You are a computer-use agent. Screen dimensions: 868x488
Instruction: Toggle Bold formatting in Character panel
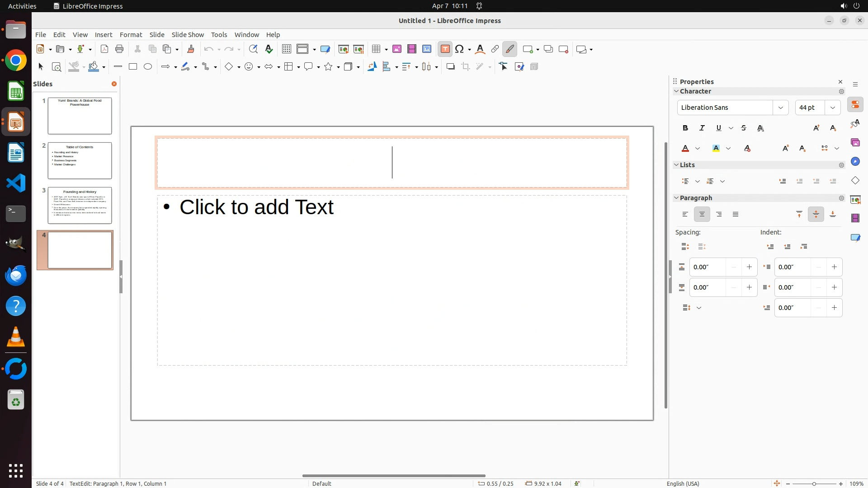tap(685, 128)
